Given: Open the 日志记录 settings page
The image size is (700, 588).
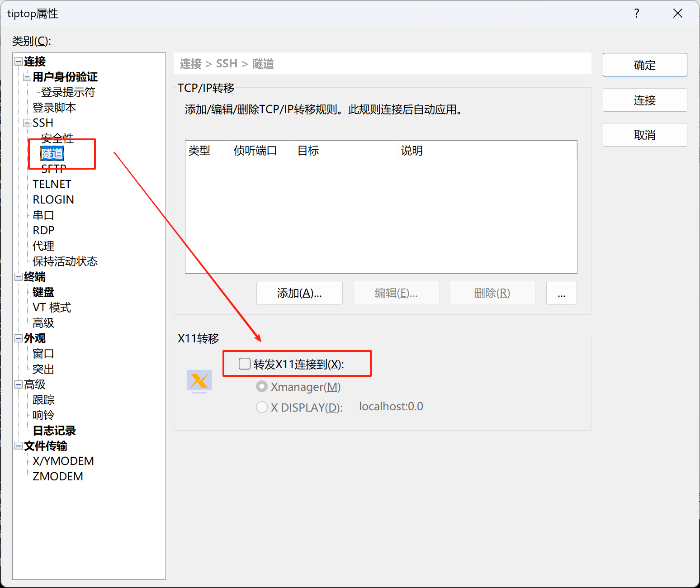Looking at the screenshot, I should click(x=54, y=431).
